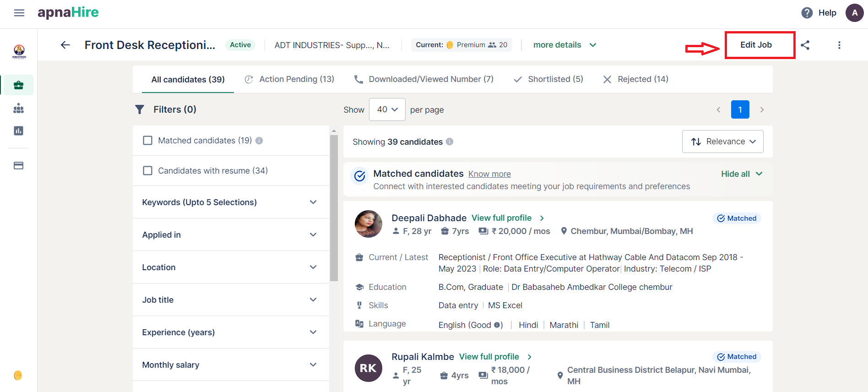Click the share job icon

click(x=805, y=45)
